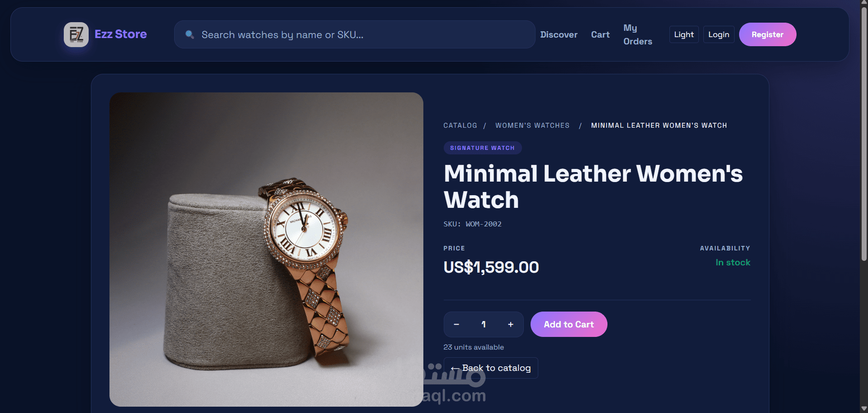
Task: Click the watch product image
Action: click(x=266, y=250)
